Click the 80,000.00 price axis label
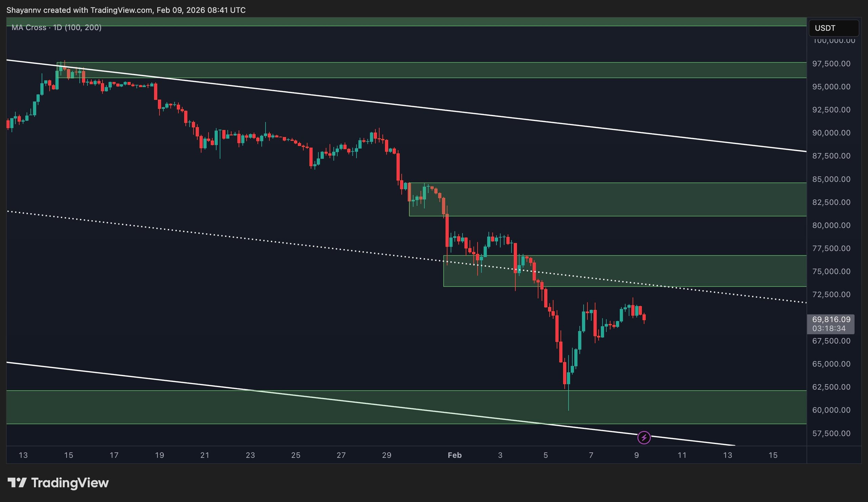 point(831,225)
